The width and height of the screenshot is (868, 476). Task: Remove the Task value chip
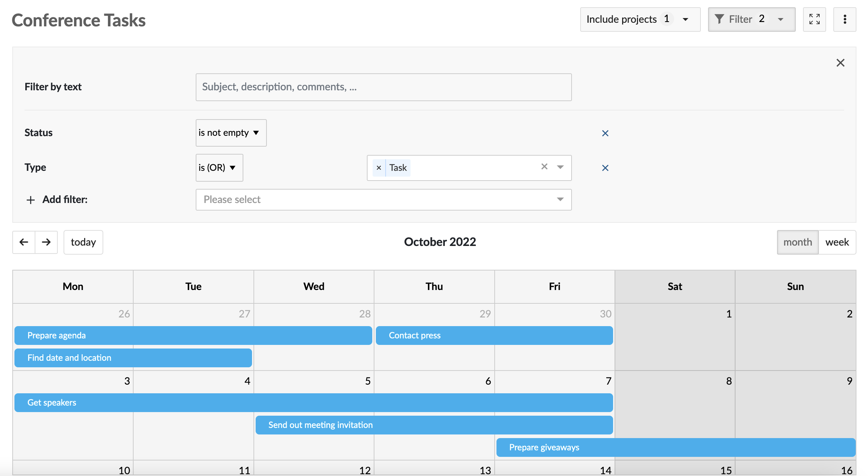(379, 168)
